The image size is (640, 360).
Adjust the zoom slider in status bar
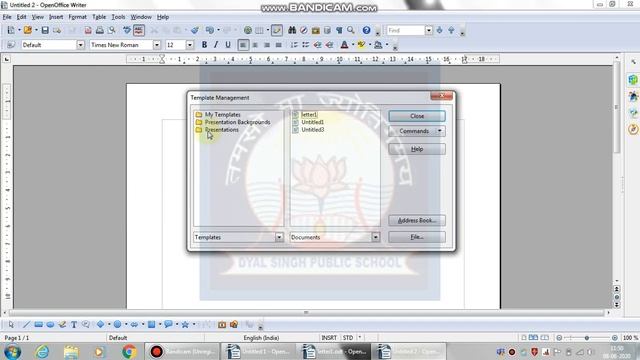[587, 338]
